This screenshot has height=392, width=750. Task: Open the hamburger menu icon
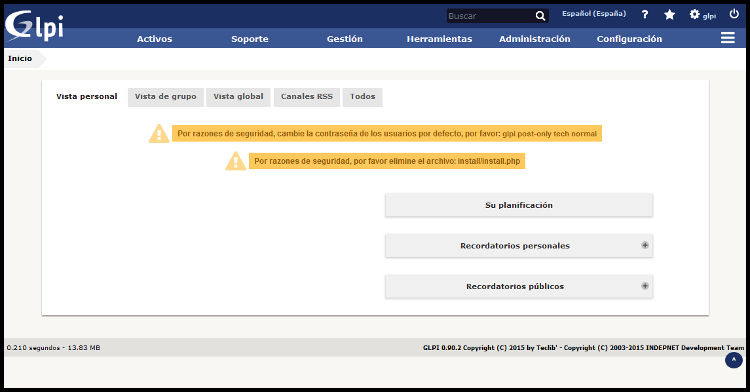(728, 38)
